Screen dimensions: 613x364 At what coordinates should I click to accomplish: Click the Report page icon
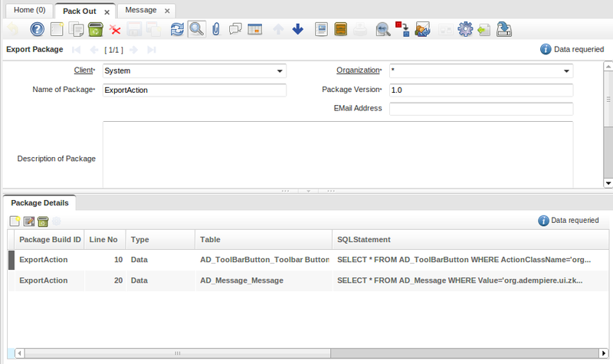point(321,29)
